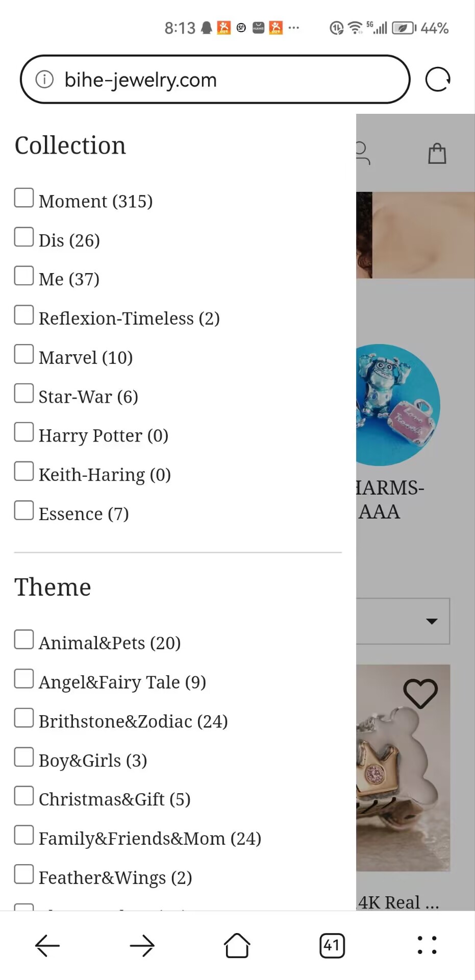475x980 pixels.
Task: Tap the browser forward arrow
Action: tap(142, 946)
